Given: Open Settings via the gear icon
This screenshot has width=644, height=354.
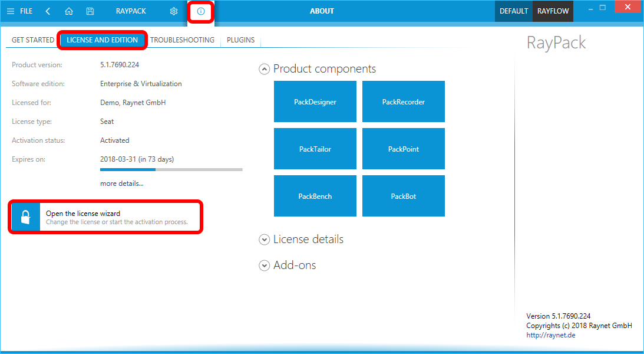Looking at the screenshot, I should click(174, 11).
